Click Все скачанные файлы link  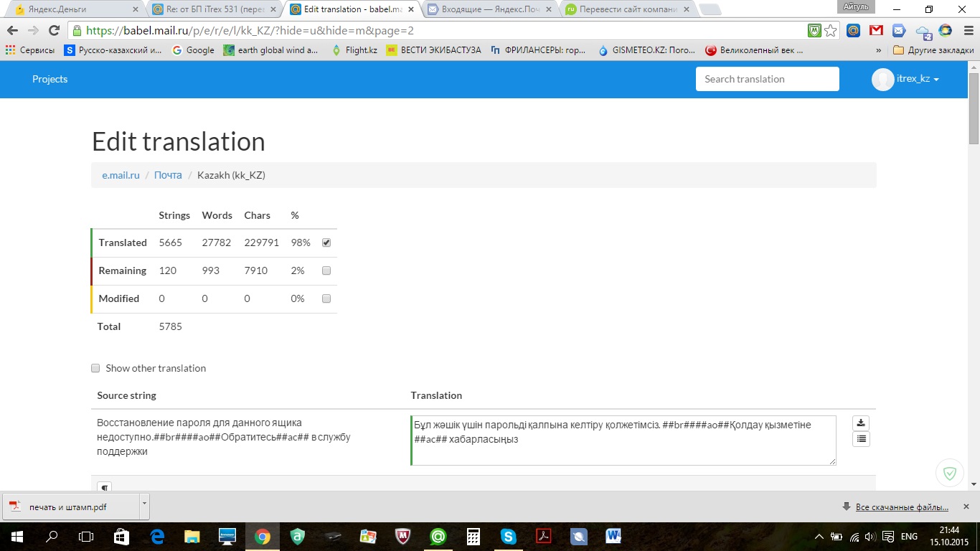click(902, 507)
